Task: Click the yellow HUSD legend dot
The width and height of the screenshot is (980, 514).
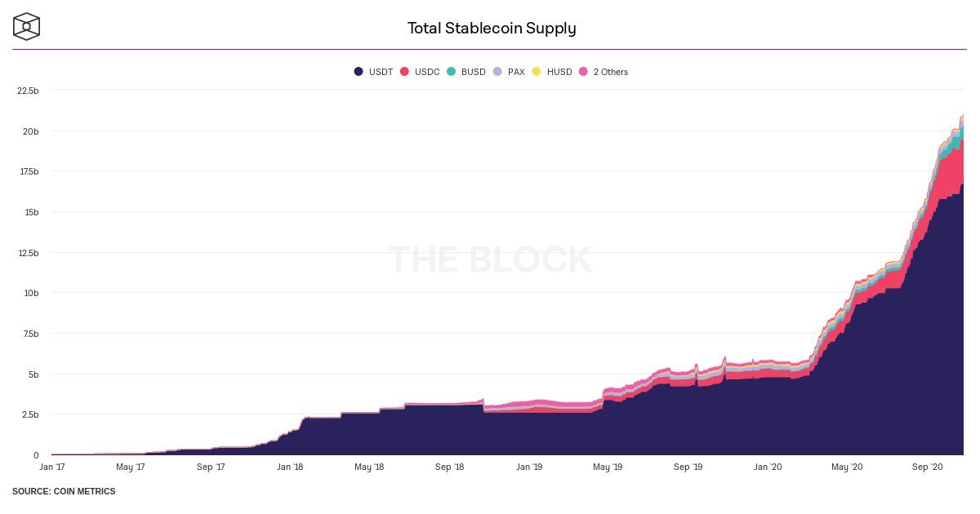Action: click(x=537, y=72)
